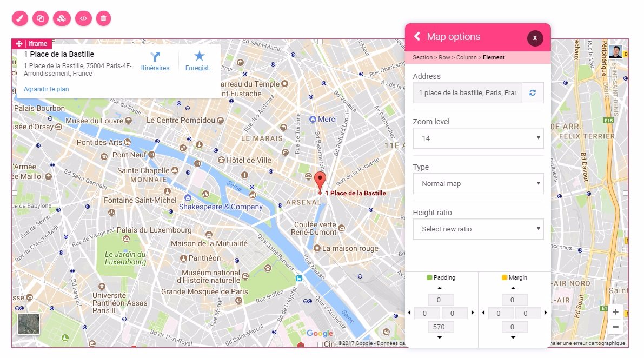Viewport: 644px width, 358px height.
Task: Click the Agrandir le plan link
Action: 46,89
